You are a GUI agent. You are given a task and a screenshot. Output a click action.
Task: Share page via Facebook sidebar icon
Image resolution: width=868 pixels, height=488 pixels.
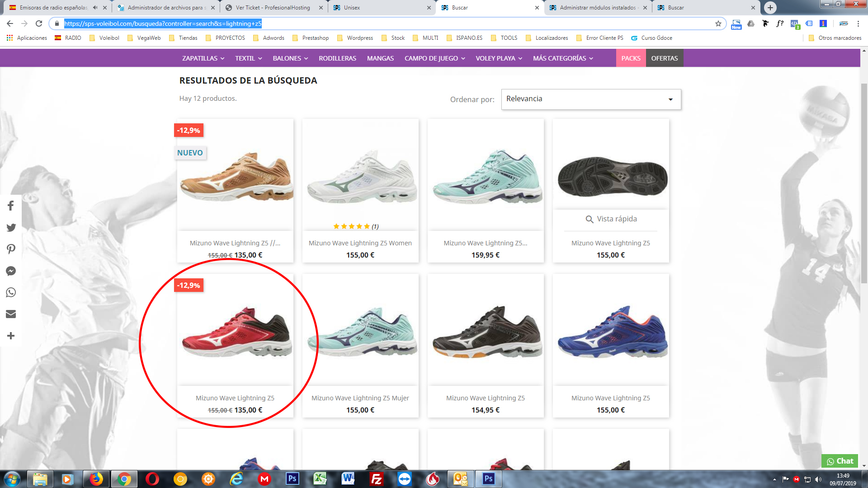click(11, 206)
